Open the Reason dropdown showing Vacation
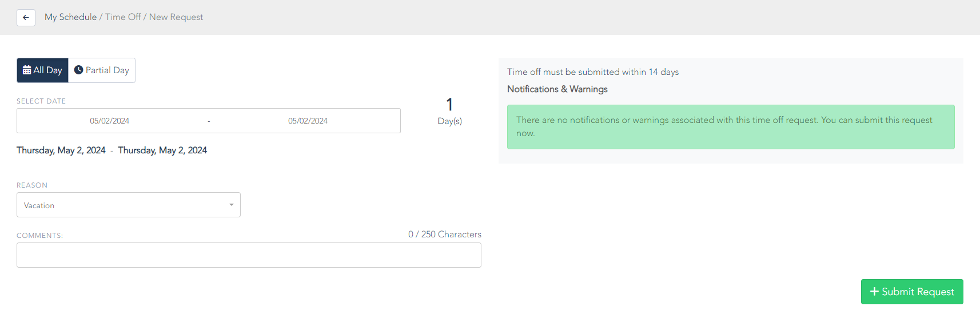This screenshot has width=980, height=326. tap(129, 205)
